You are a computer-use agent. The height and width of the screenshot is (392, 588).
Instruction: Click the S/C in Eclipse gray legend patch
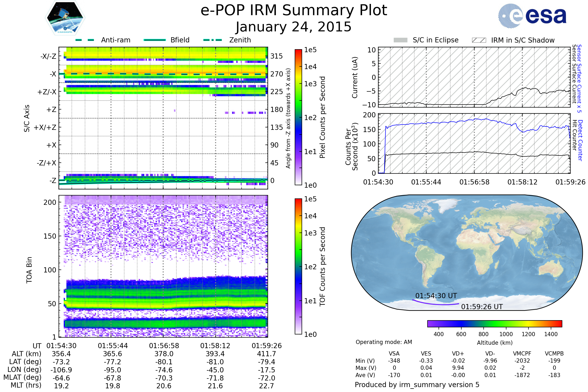tap(400, 40)
